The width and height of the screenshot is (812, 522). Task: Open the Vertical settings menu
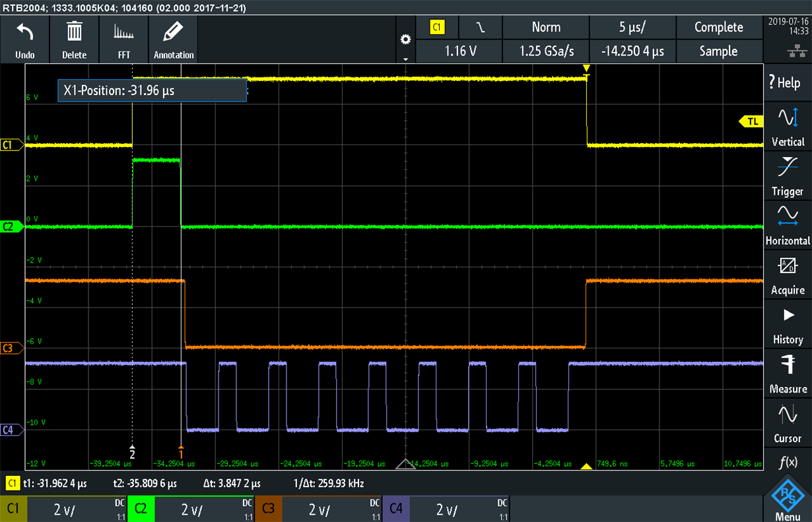788,127
